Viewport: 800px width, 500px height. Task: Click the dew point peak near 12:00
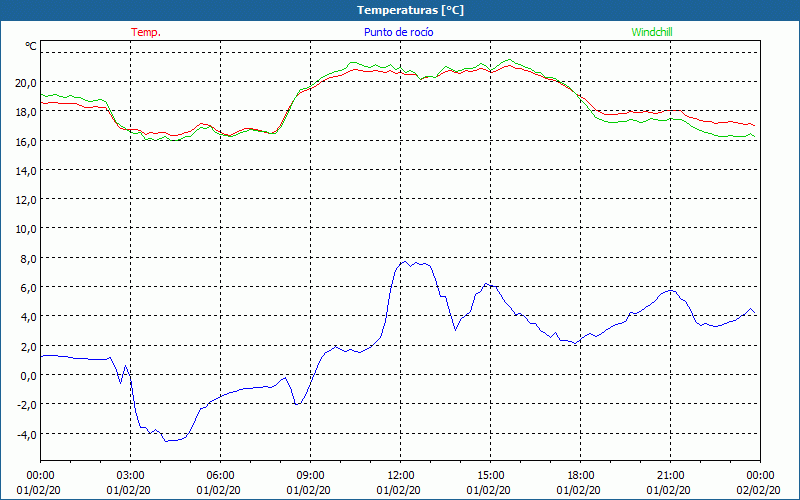coord(405,262)
